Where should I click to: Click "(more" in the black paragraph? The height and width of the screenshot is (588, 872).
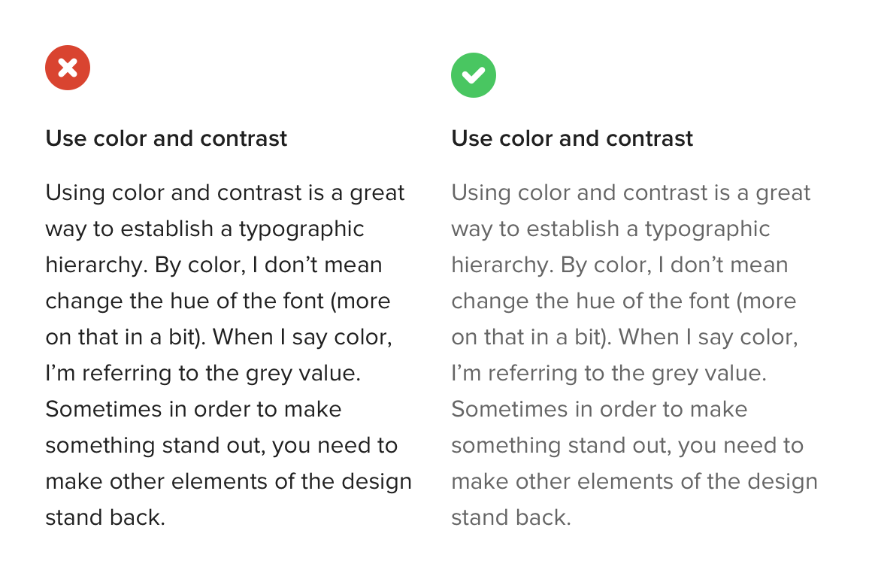point(360,302)
